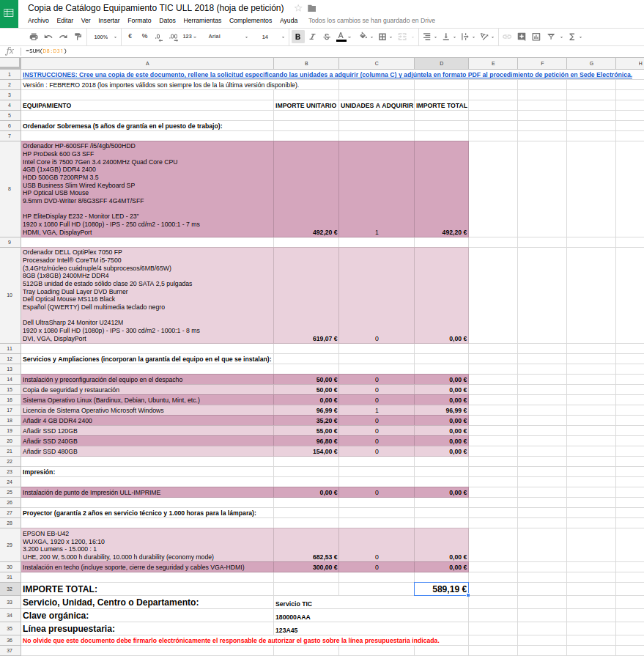This screenshot has width=644, height=656.
Task: Open the Herramientas menu
Action: click(x=202, y=21)
